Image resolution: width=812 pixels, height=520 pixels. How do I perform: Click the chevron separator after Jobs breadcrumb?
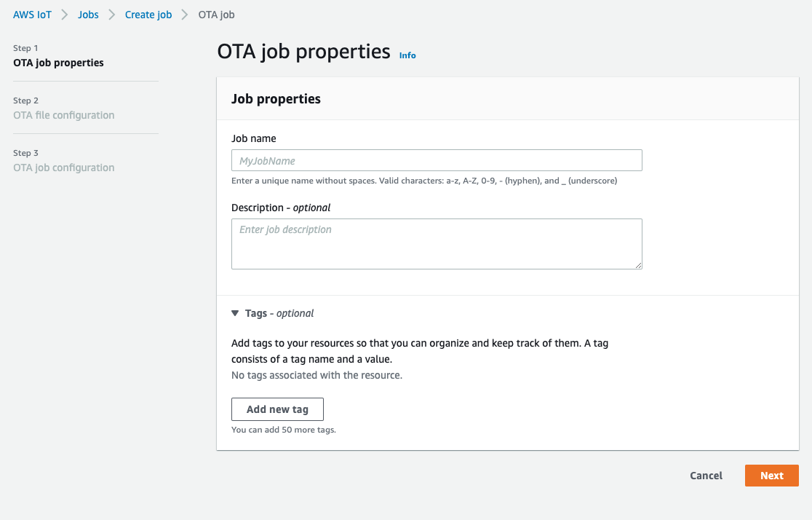click(112, 15)
